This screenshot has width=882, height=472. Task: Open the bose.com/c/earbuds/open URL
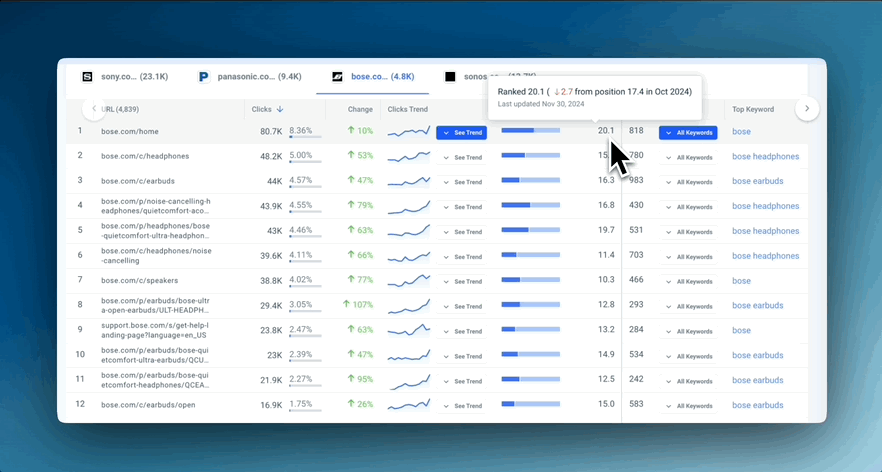point(148,404)
